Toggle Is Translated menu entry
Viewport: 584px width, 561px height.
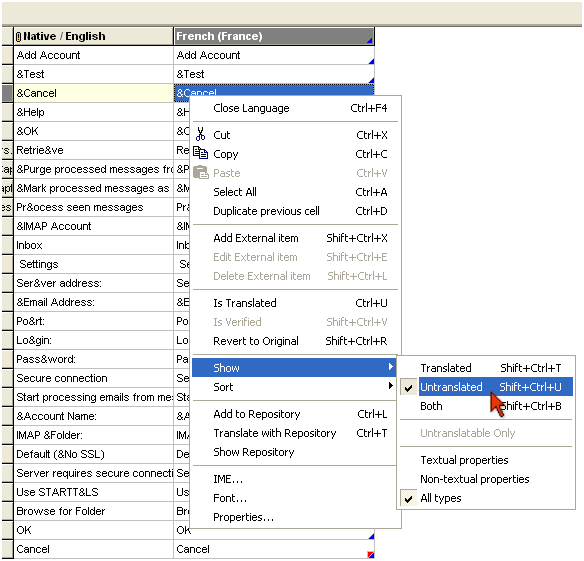pyautogui.click(x=295, y=303)
